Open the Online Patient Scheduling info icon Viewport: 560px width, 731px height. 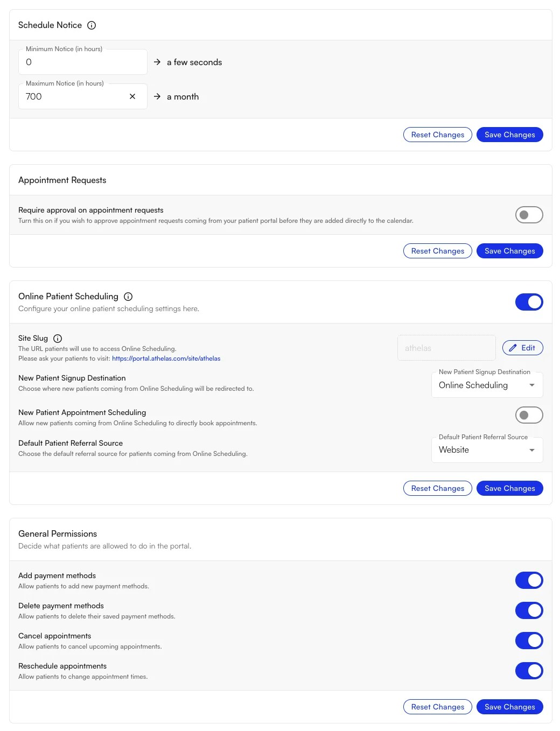coord(128,296)
